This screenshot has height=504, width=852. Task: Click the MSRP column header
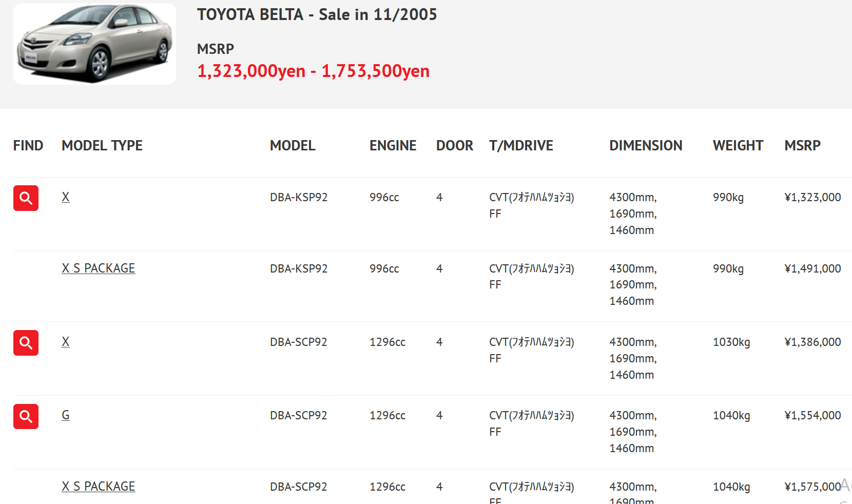[x=803, y=146]
